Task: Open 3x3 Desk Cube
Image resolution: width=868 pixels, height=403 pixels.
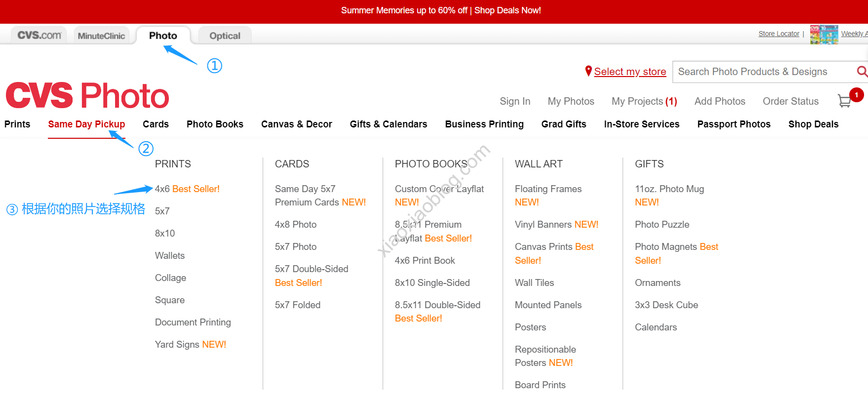Action: pos(667,305)
